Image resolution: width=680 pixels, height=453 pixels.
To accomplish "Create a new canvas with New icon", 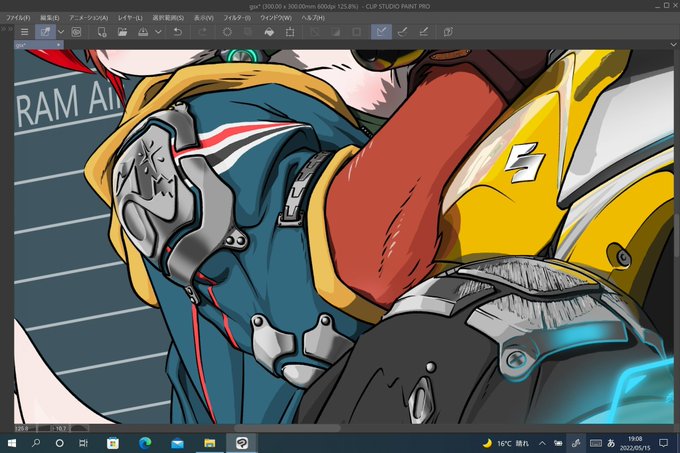I will pos(101,32).
